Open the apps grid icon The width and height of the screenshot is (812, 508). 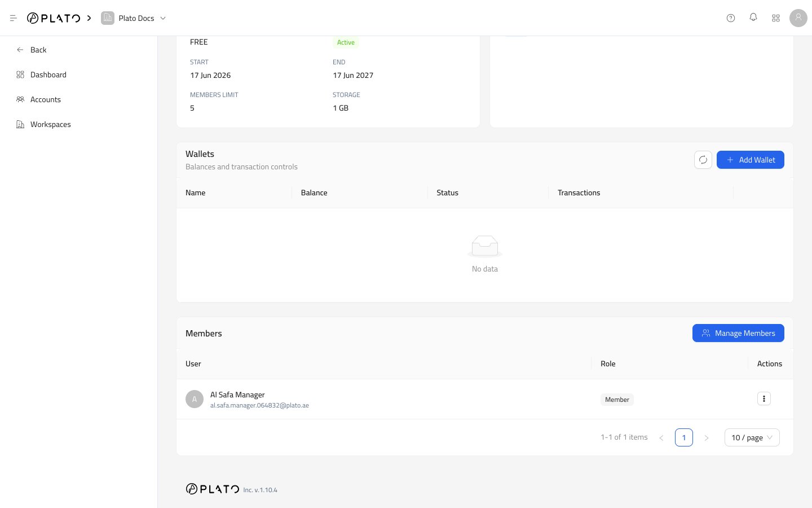click(776, 18)
